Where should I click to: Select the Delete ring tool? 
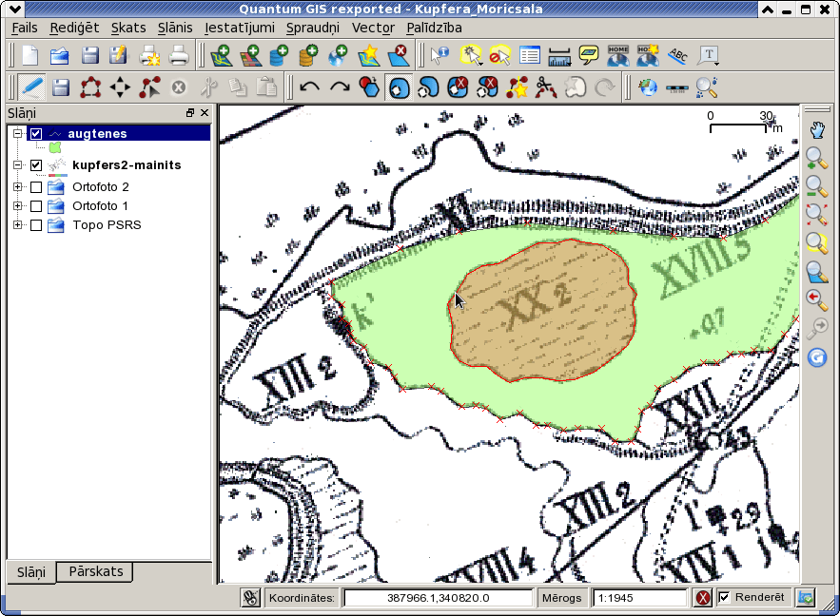pyautogui.click(x=458, y=87)
